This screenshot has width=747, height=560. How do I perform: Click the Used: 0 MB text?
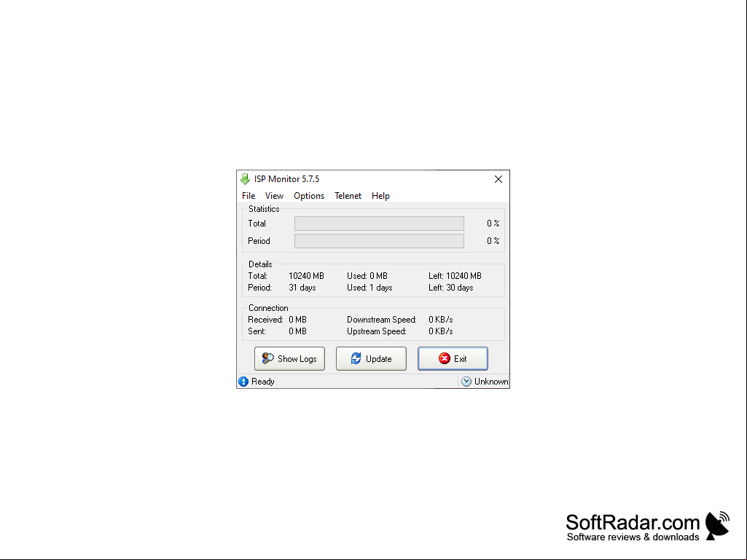(x=367, y=276)
